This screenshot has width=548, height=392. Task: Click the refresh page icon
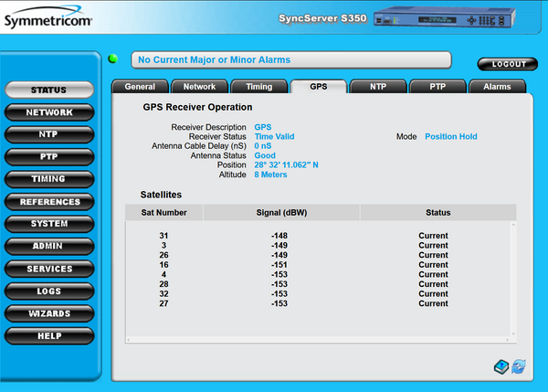[519, 366]
